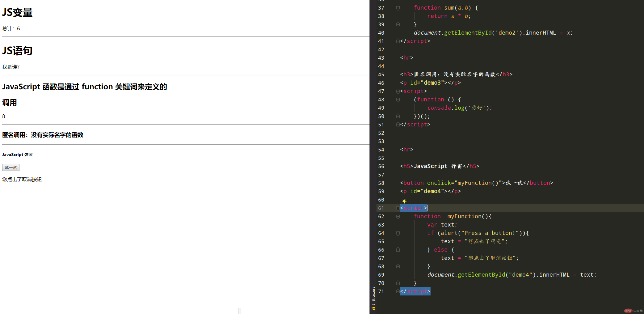Collapse the sum function fold marker on line 37
This screenshot has height=314, width=644.
click(x=398, y=8)
